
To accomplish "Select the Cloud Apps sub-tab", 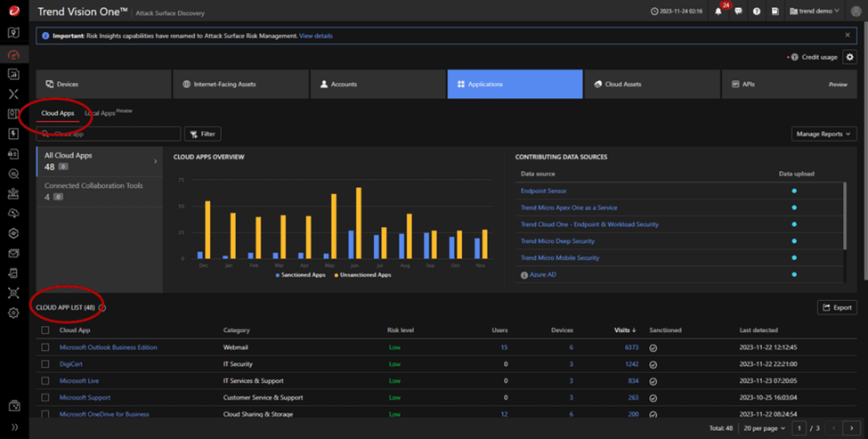I will (58, 113).
